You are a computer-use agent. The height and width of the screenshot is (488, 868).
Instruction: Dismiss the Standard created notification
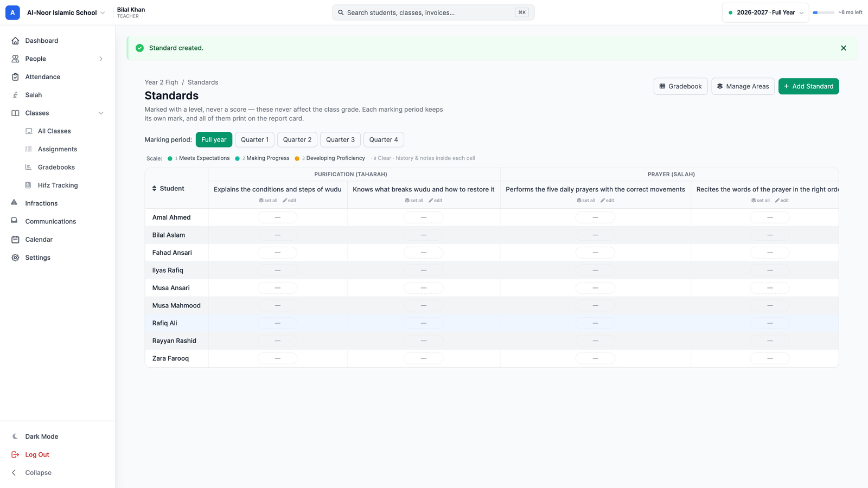click(844, 48)
